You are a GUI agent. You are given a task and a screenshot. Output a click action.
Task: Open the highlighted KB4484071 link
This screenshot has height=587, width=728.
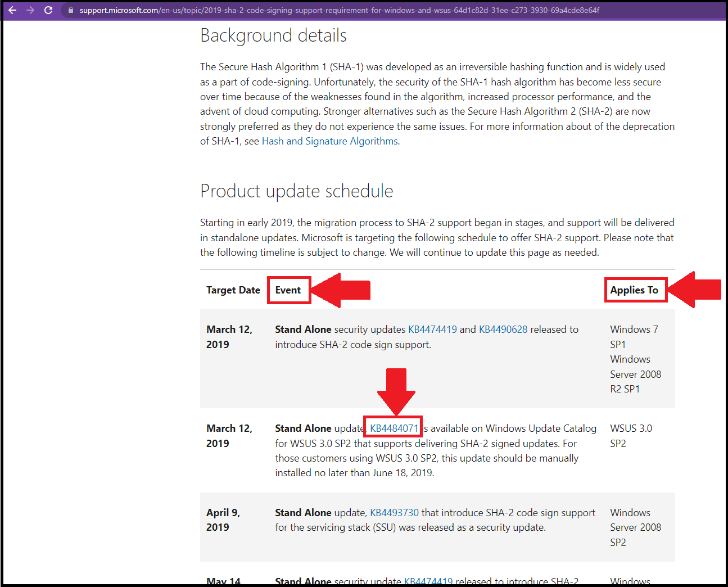click(392, 428)
